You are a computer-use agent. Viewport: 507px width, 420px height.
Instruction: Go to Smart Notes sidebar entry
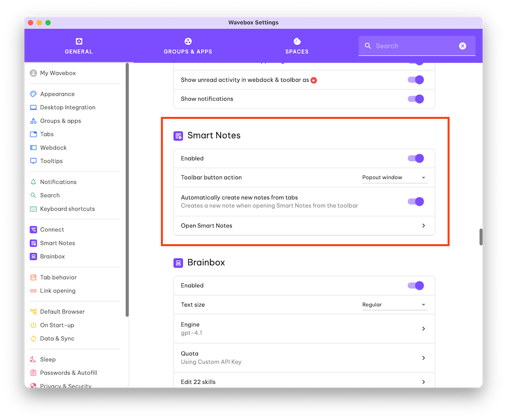(57, 243)
